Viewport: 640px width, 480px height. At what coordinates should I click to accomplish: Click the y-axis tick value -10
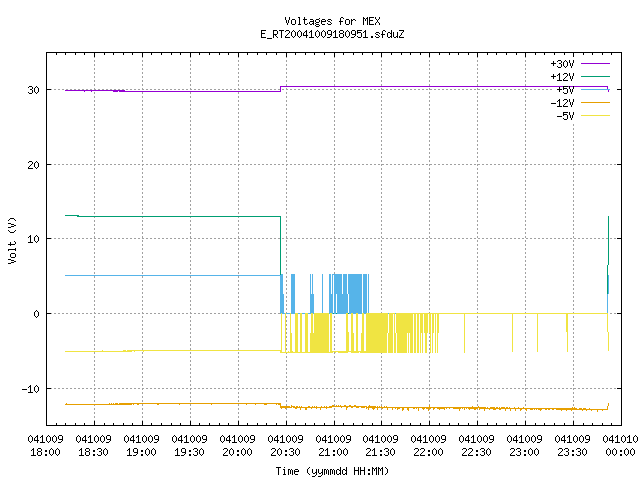pyautogui.click(x=31, y=389)
